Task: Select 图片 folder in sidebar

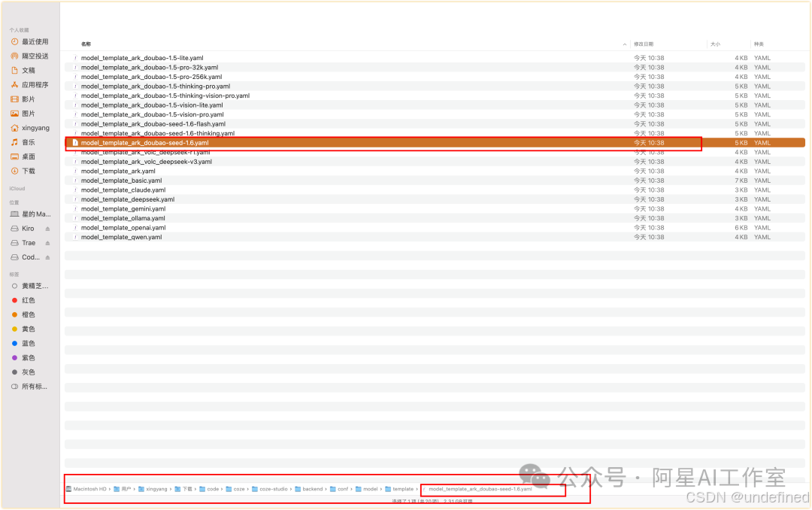Action: point(23,114)
